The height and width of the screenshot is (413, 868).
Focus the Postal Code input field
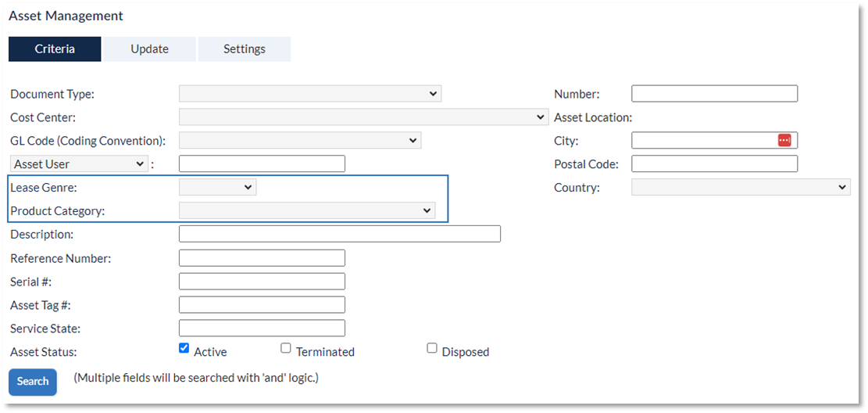715,163
